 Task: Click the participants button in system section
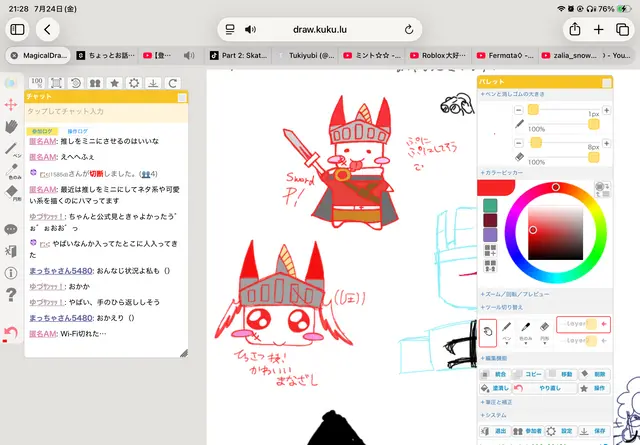(528, 431)
